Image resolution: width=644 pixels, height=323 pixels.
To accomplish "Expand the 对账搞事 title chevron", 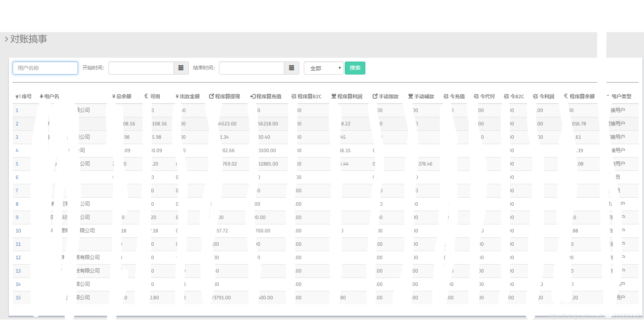I will click(6, 39).
